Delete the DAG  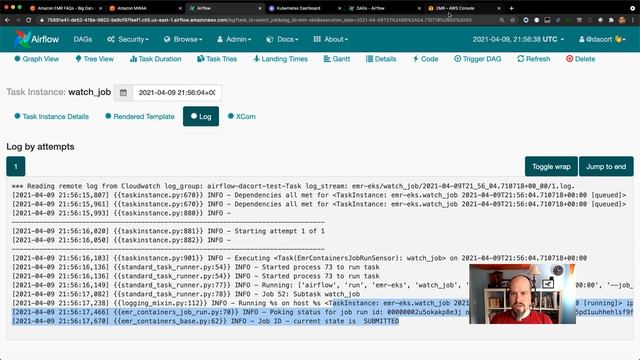(x=580, y=59)
